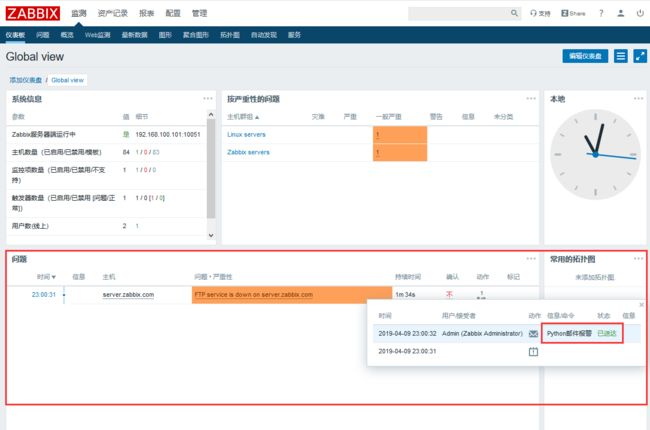Open the Share link in header
Viewport: 650px width, 430px height.
573,13
